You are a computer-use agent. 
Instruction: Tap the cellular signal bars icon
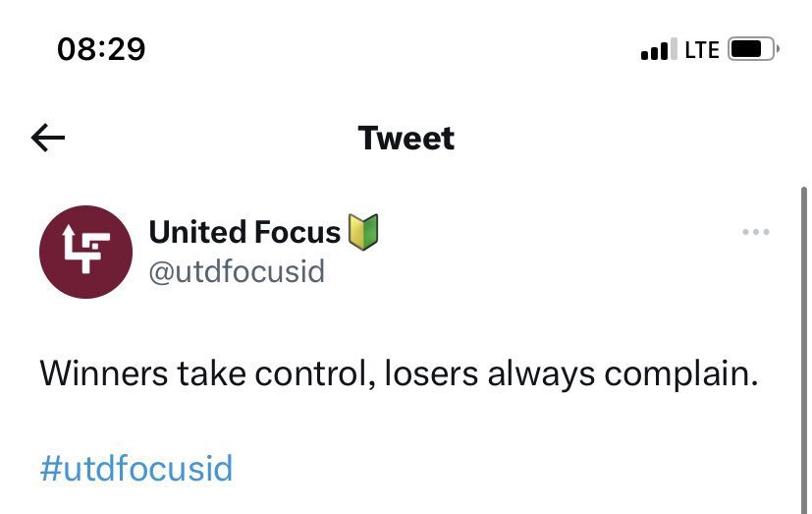pos(658,49)
